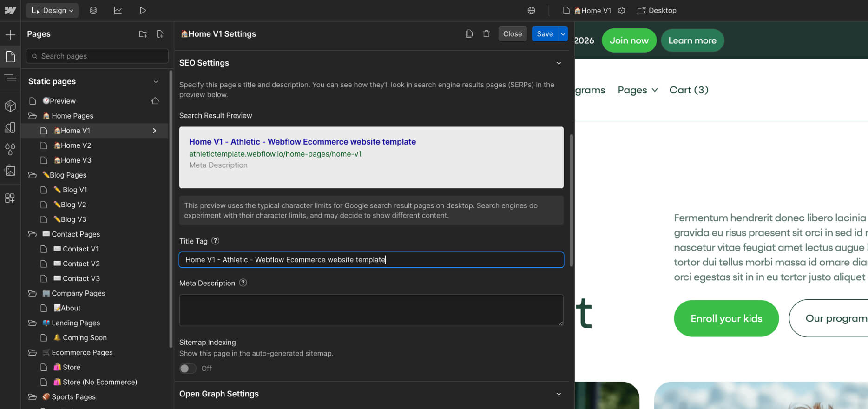The height and width of the screenshot is (409, 868).
Task: Click help icon next to Meta Description
Action: [x=243, y=283]
